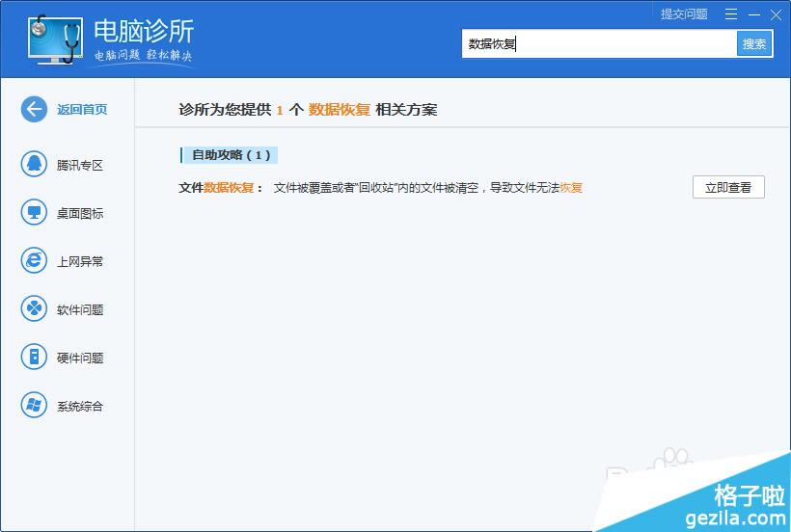Screen dimensions: 791x532
Task: Minimize the 电脑诊所 window
Action: pyautogui.click(x=753, y=14)
